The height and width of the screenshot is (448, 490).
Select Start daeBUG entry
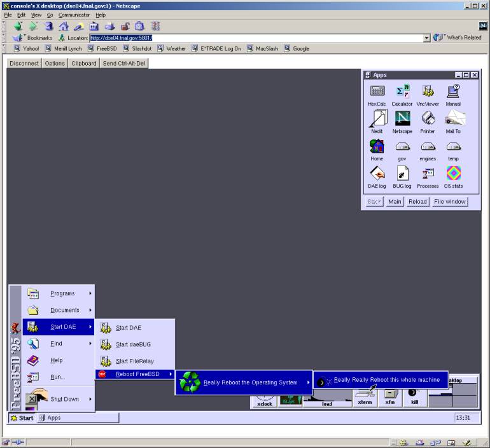[135, 344]
